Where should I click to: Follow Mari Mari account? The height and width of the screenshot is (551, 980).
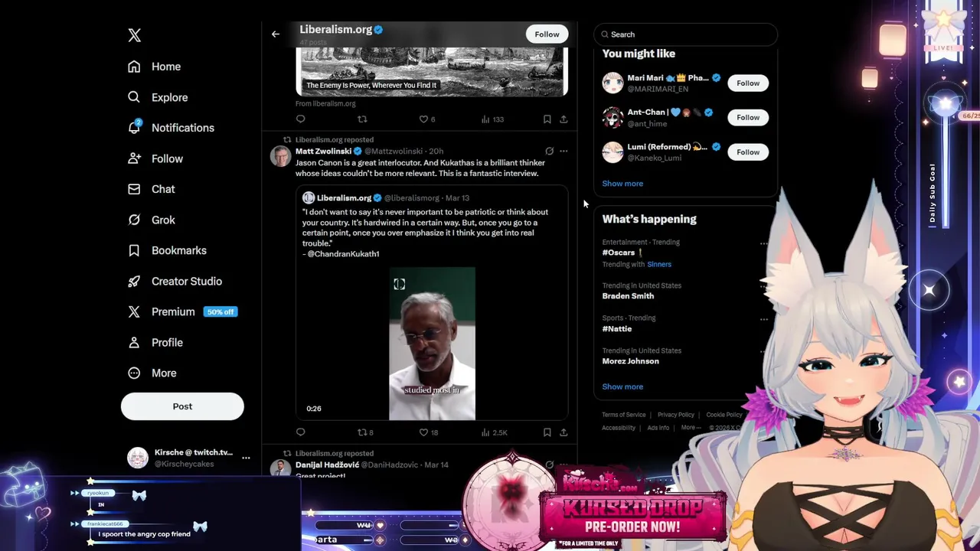748,83
